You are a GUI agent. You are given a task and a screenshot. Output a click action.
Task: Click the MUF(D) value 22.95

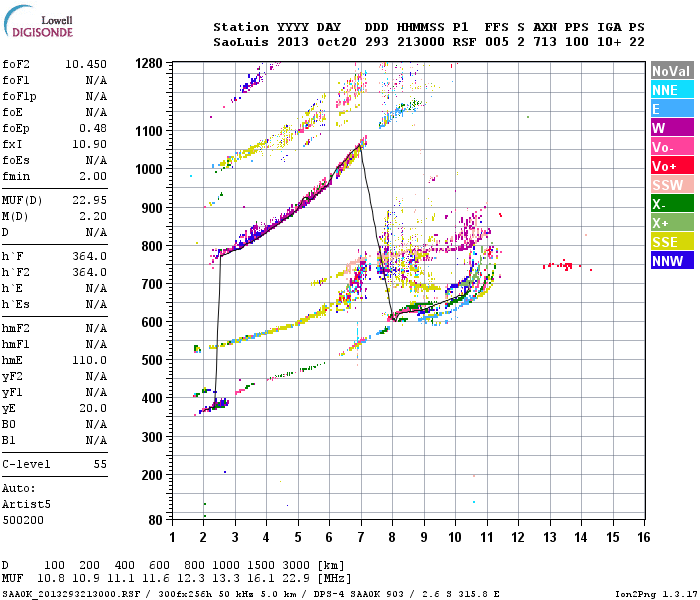click(89, 200)
